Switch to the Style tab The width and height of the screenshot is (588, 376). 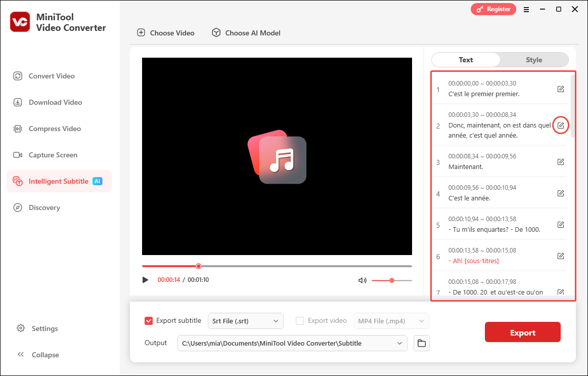(533, 60)
